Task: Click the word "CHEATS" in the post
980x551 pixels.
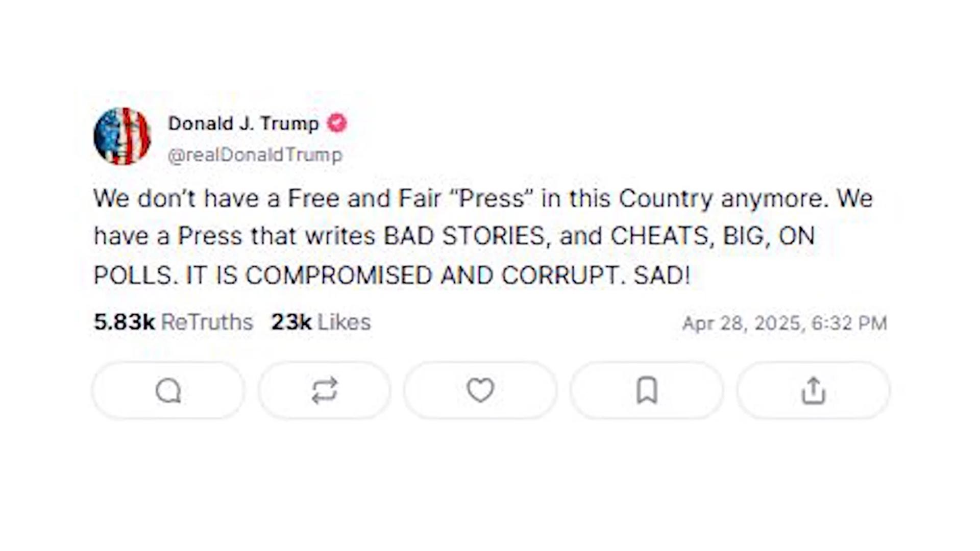Action: 659,236
